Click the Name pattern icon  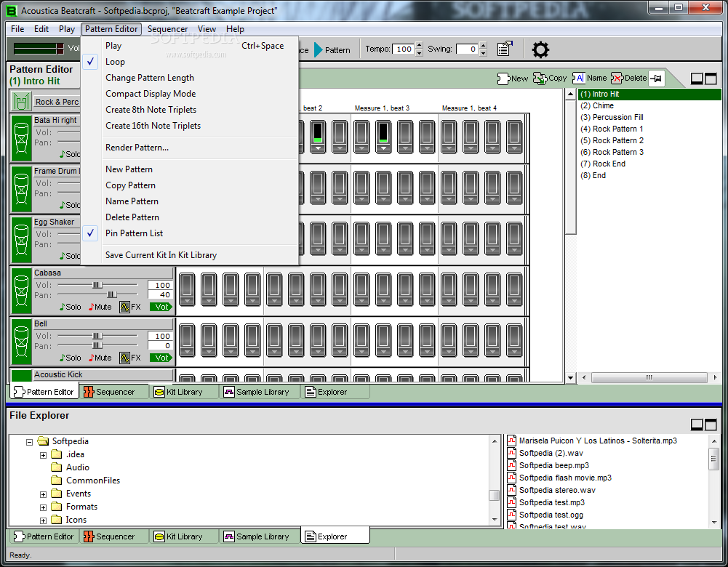[x=578, y=78]
